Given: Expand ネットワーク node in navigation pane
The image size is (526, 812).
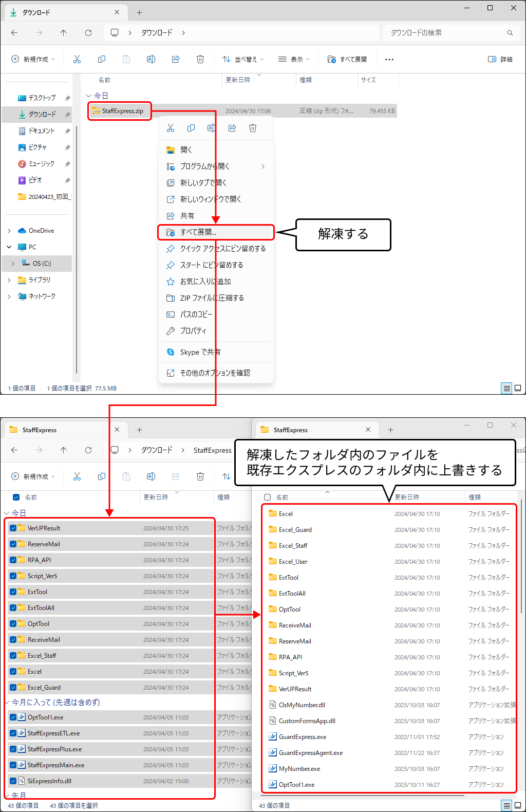Looking at the screenshot, I should (x=9, y=297).
